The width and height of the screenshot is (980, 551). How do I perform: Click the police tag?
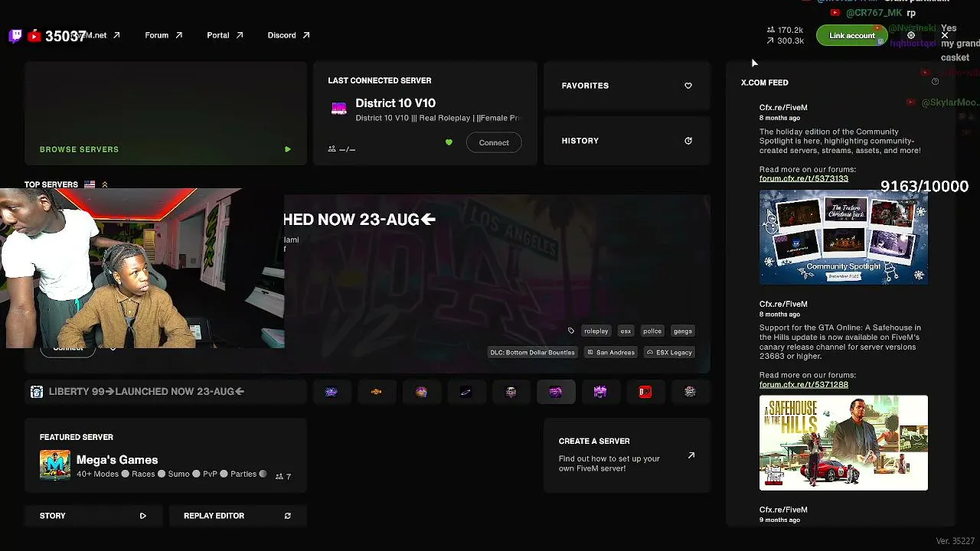click(652, 331)
